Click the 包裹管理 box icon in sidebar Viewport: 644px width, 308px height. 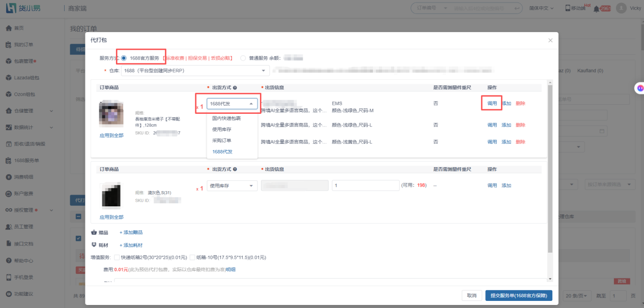tap(9, 61)
